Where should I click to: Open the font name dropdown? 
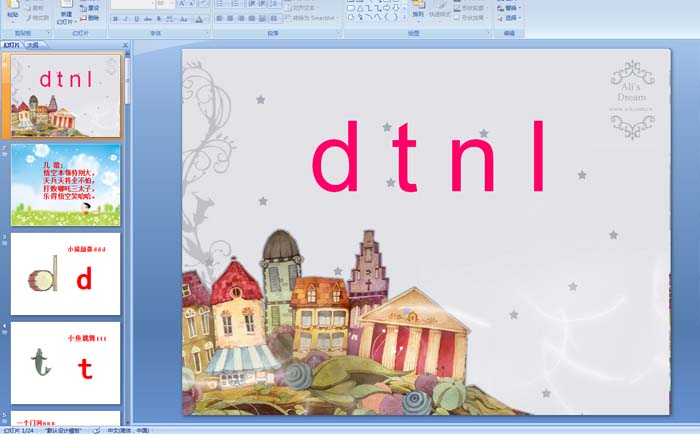[x=151, y=4]
